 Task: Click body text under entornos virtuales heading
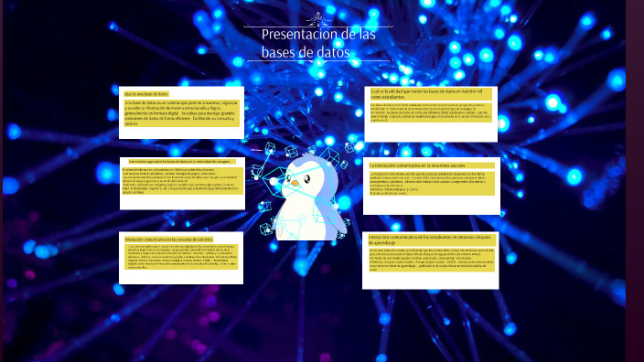pos(432,260)
